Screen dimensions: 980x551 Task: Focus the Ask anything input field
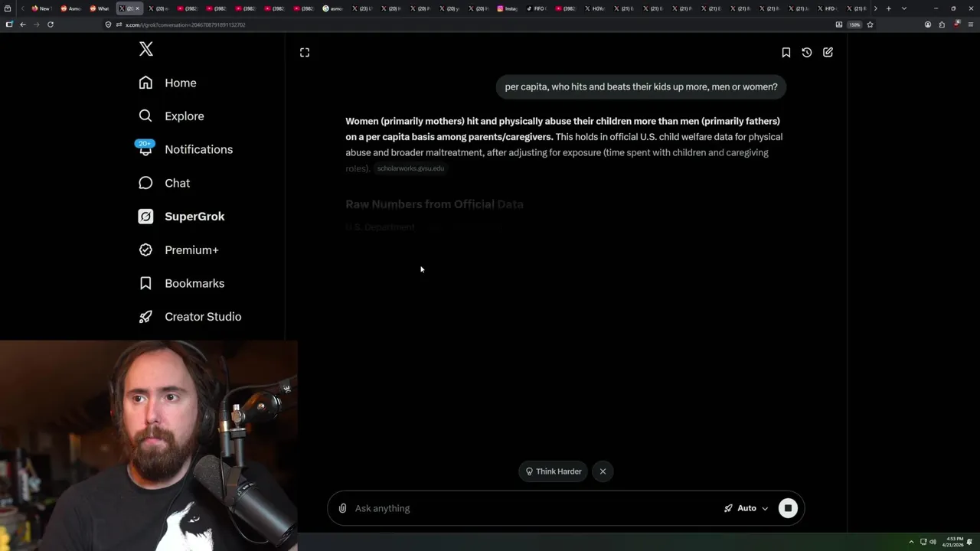point(534,508)
